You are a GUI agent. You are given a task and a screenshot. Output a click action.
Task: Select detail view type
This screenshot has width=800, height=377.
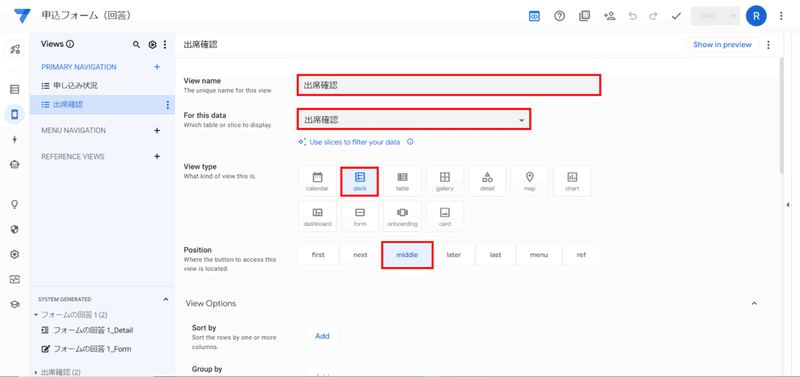[487, 181]
